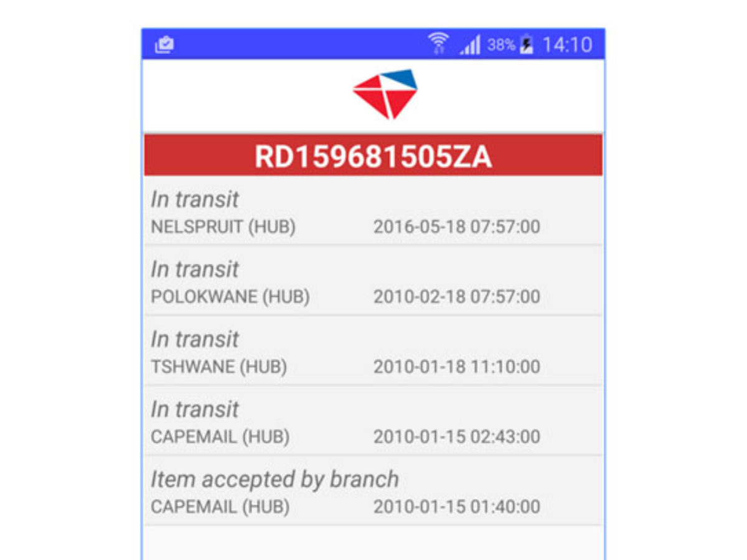Image resolution: width=747 pixels, height=560 pixels.
Task: Tap the Wi-Fi signal icon
Action: [438, 44]
